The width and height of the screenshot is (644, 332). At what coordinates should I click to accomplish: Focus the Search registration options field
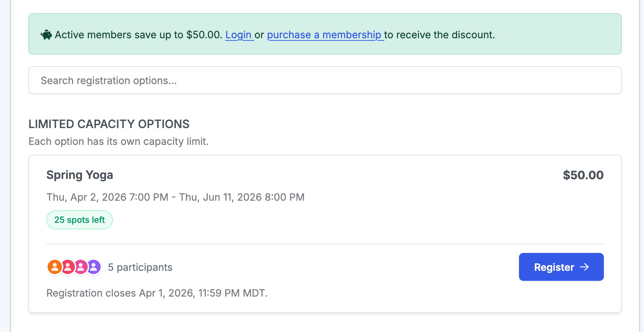coord(325,80)
